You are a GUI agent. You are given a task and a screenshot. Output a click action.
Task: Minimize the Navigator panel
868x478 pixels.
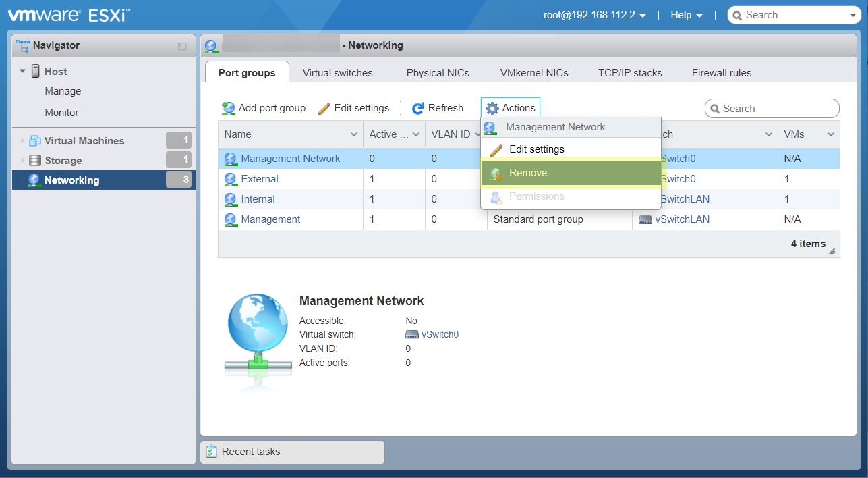pos(182,46)
